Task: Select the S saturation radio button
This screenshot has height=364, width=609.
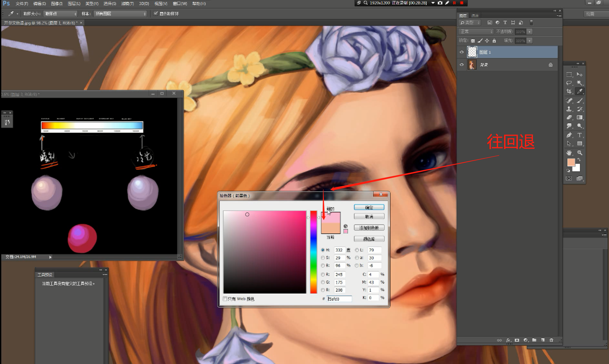Action: click(x=323, y=258)
